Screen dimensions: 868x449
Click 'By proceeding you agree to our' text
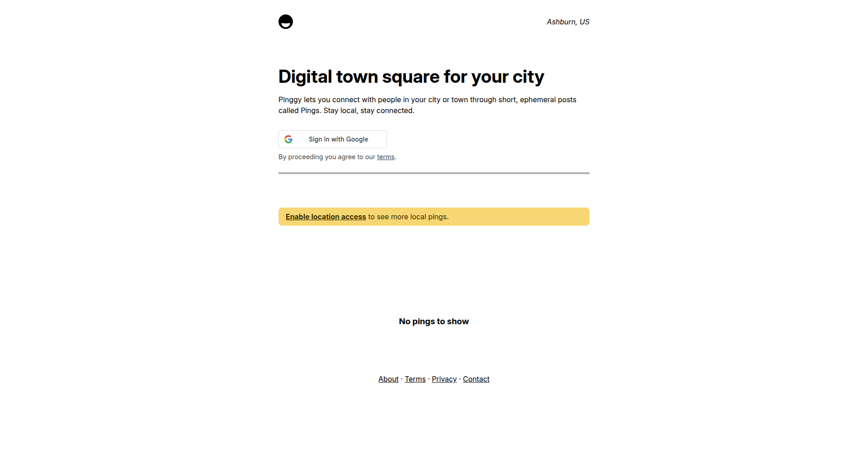pyautogui.click(x=326, y=157)
